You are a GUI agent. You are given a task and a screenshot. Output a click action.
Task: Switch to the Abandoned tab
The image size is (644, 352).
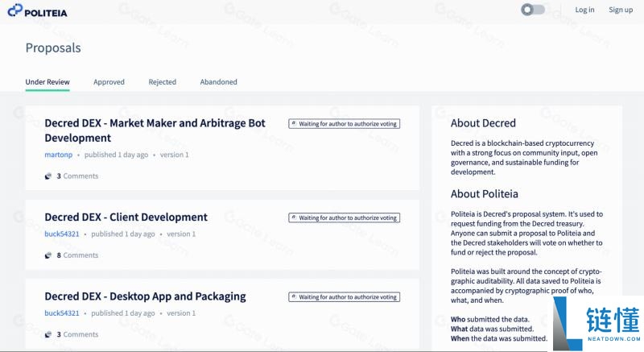[218, 81]
